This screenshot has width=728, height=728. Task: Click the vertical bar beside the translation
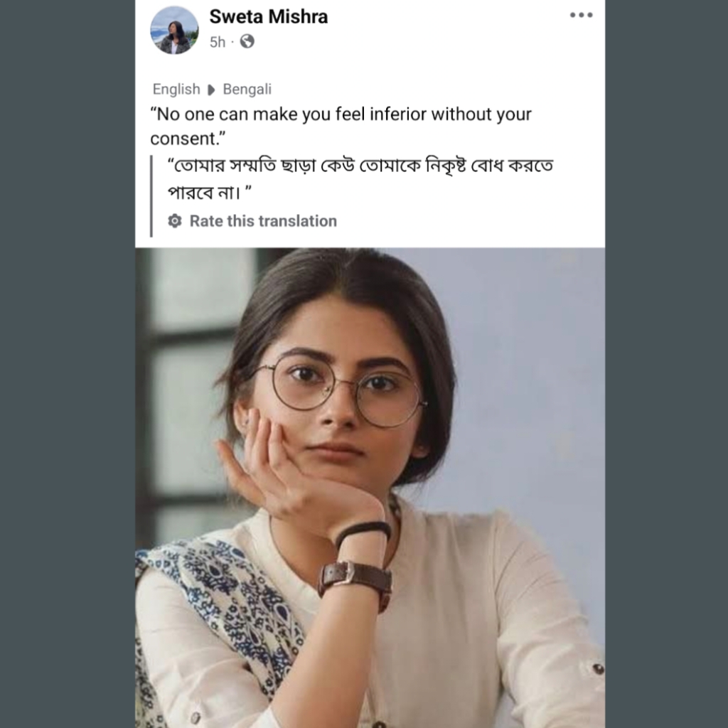(x=151, y=196)
